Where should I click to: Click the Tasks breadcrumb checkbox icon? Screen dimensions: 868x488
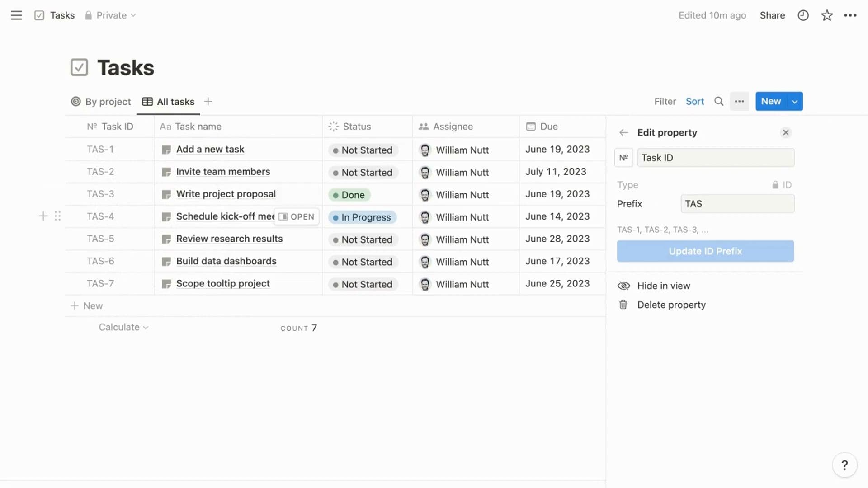pyautogui.click(x=39, y=15)
